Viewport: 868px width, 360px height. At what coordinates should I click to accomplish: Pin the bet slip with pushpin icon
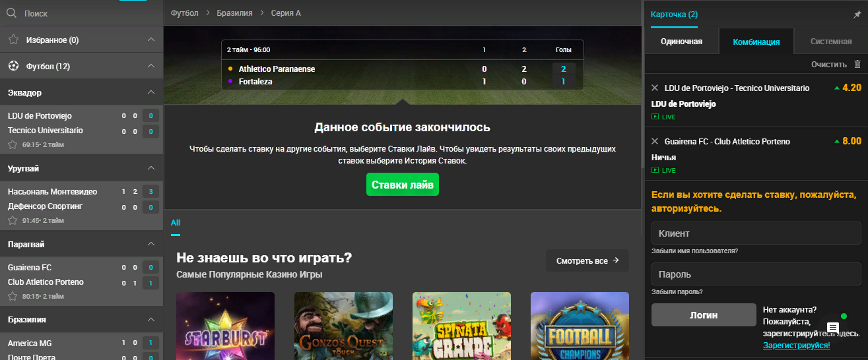(x=857, y=15)
